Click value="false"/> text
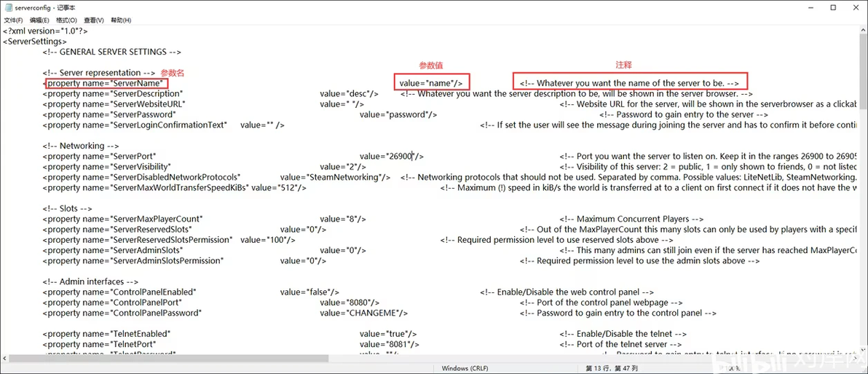 point(310,292)
